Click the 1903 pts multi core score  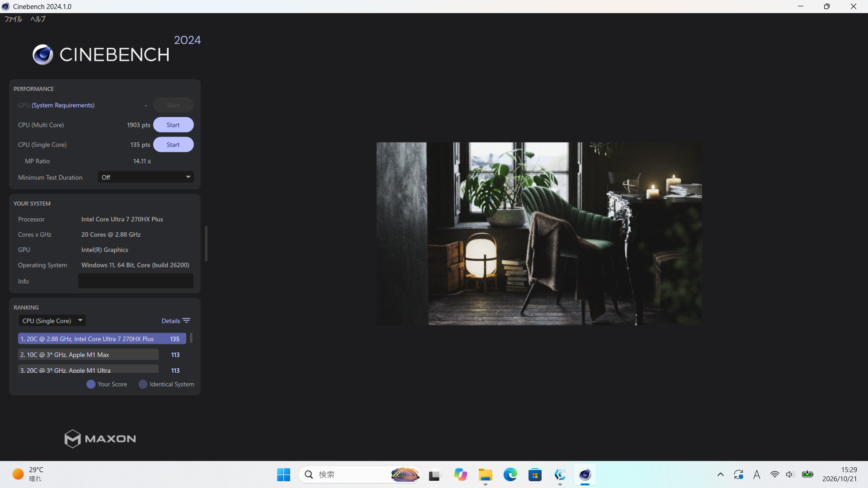(138, 125)
